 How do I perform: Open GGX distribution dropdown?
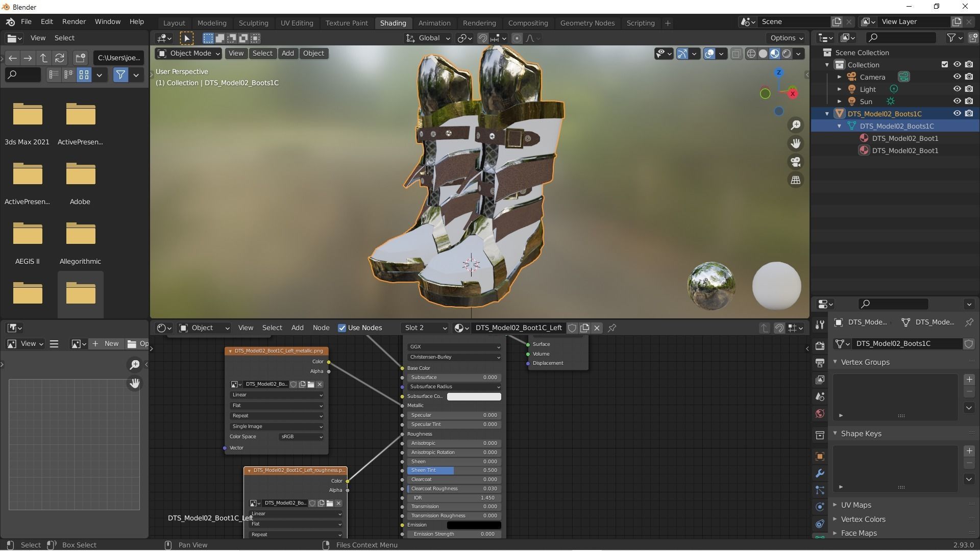(454, 347)
